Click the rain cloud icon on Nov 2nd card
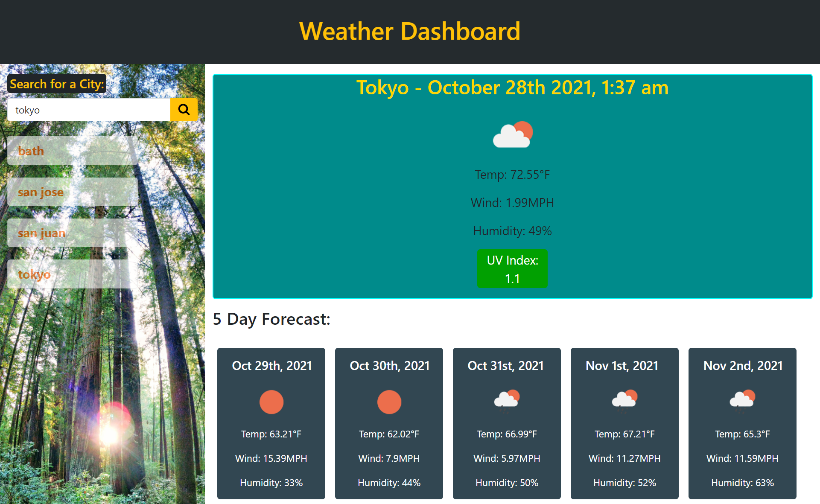The height and width of the screenshot is (504, 820). point(742,400)
